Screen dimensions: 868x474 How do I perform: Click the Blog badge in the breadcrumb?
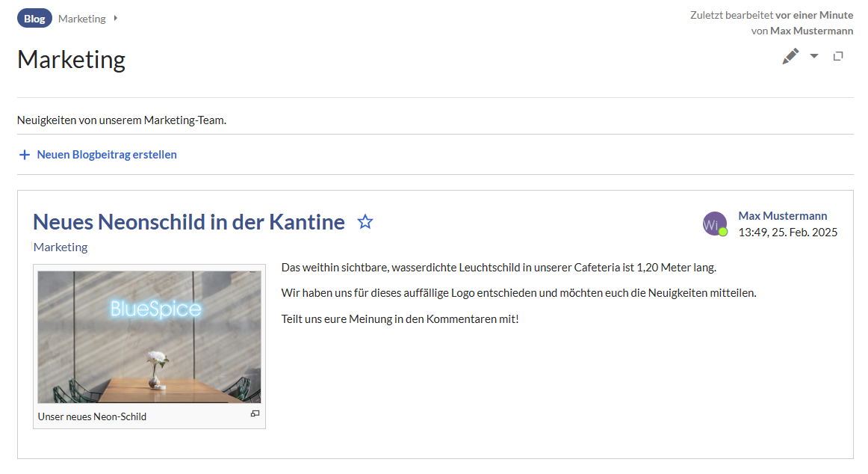(x=34, y=19)
